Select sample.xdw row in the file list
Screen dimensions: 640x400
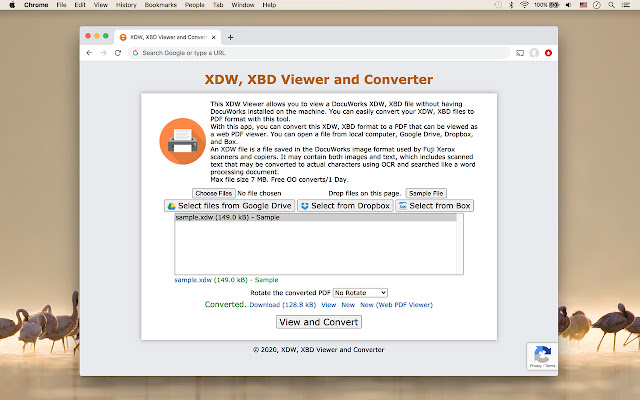[x=316, y=218]
